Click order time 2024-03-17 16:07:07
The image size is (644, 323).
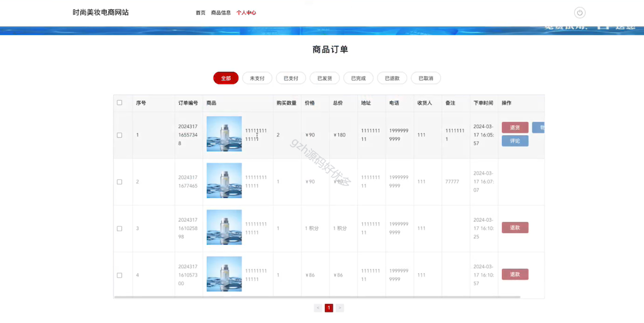[484, 182]
